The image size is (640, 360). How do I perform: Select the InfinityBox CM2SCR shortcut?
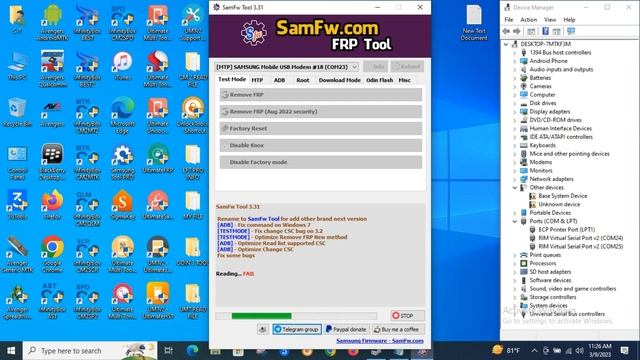pyautogui.click(x=87, y=254)
